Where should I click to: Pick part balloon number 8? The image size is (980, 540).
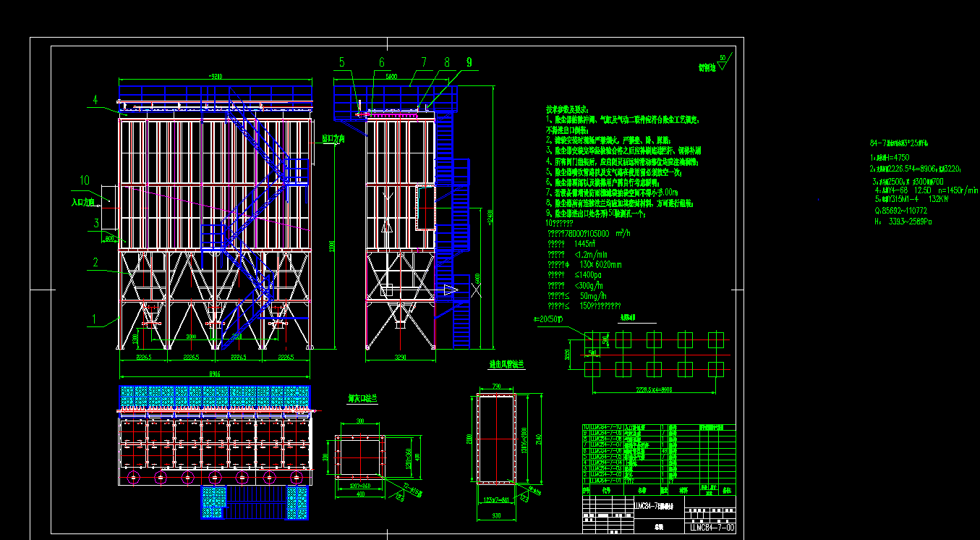[447, 62]
